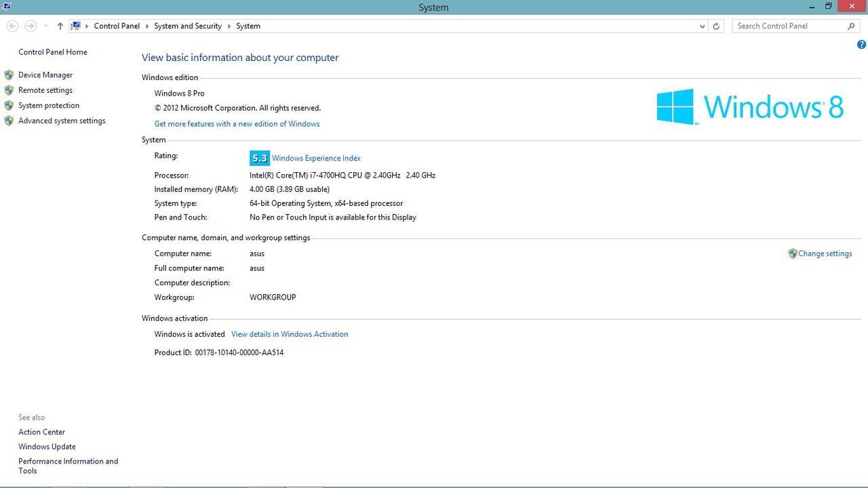
Task: Click the 64-bit Operating System text
Action: click(326, 203)
